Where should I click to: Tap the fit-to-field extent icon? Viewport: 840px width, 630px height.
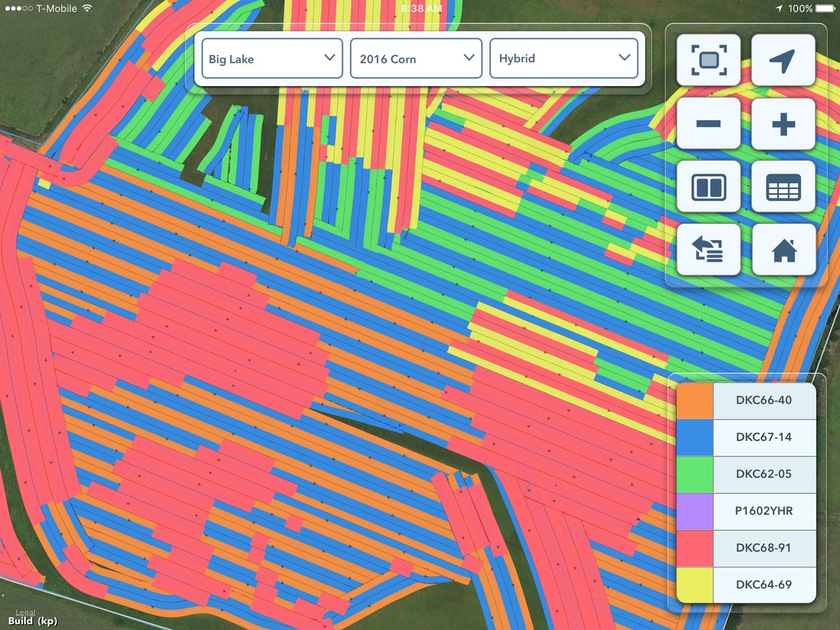(708, 60)
